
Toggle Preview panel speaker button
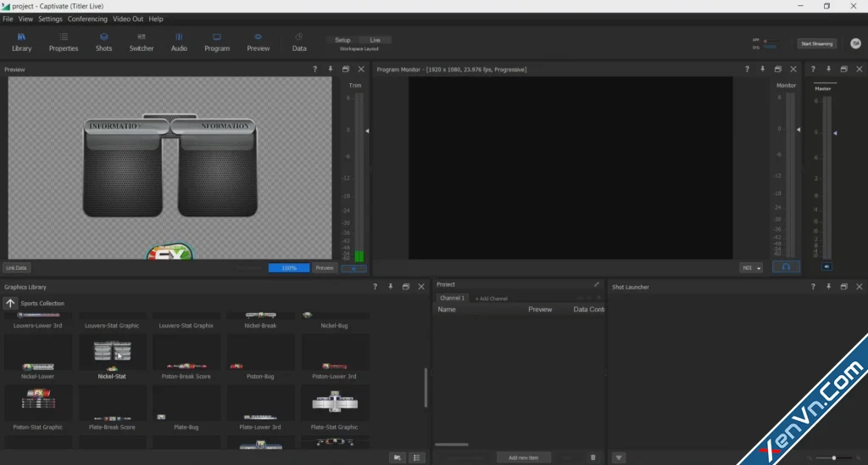coord(353,268)
